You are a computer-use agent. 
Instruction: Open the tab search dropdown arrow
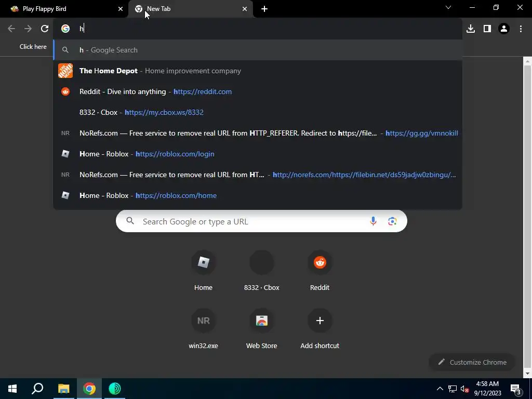pyautogui.click(x=448, y=7)
